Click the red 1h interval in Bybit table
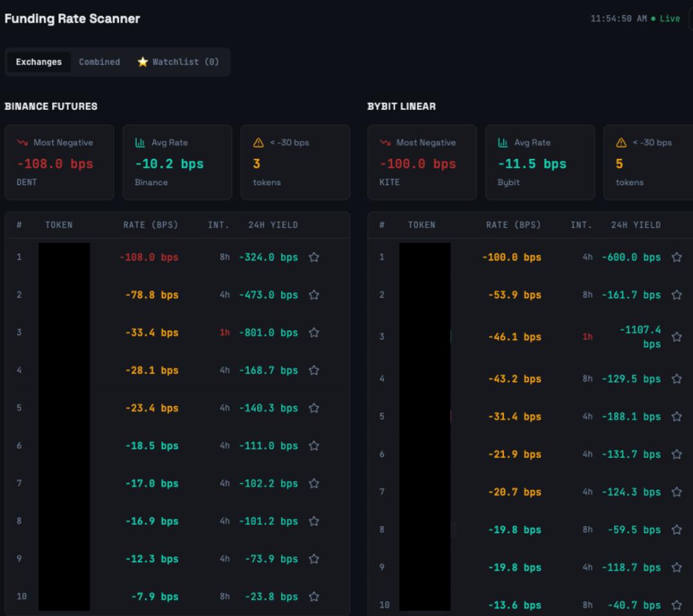This screenshot has height=616, width=693. (x=588, y=336)
